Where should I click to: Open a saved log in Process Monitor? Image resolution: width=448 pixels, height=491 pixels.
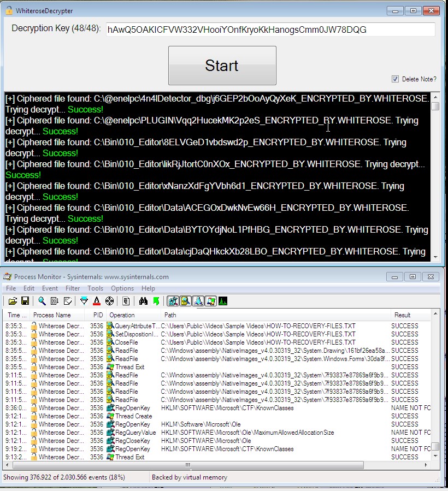[13, 301]
